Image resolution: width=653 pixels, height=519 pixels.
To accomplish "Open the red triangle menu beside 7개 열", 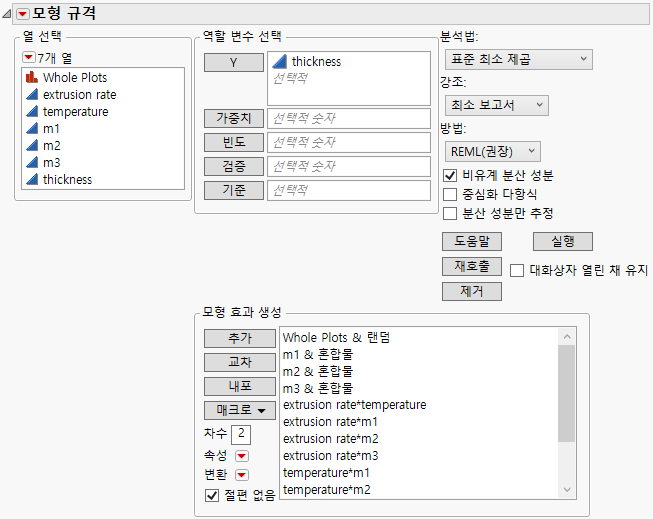I will pyautogui.click(x=29, y=57).
